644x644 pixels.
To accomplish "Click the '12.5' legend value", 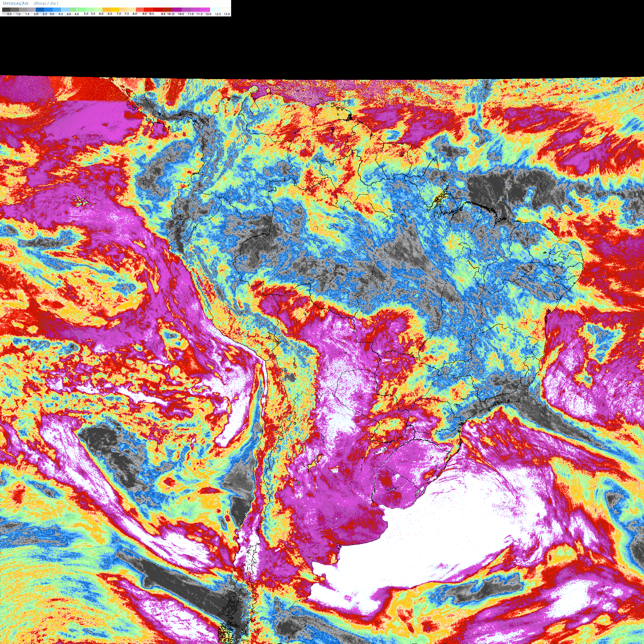I will point(218,14).
